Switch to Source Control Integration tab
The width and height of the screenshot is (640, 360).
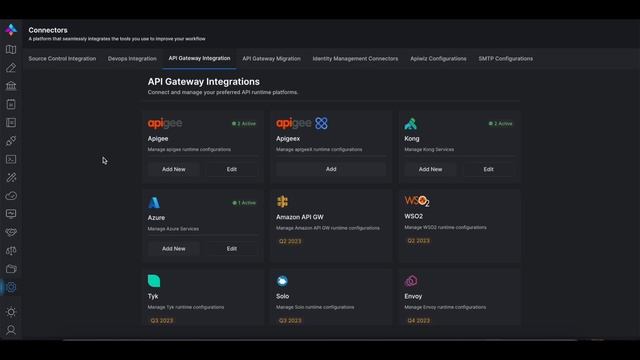point(62,59)
